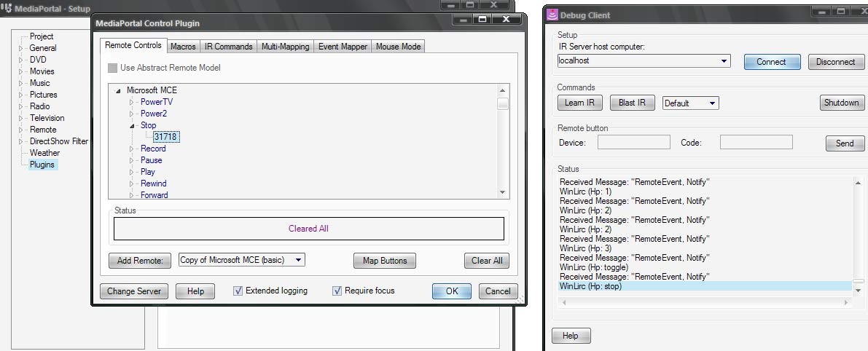This screenshot has width=868, height=351.
Task: Toggle the Require focus checkbox
Action: (x=337, y=291)
